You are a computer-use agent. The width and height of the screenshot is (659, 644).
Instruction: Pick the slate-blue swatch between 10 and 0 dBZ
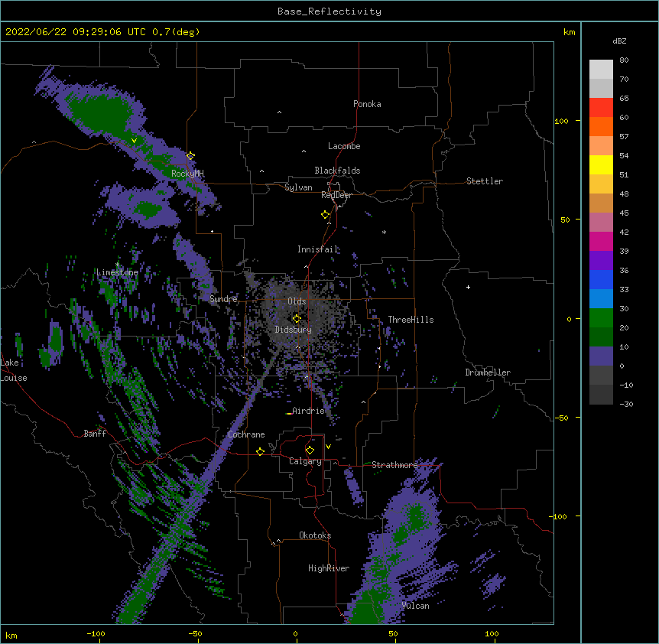601,356
